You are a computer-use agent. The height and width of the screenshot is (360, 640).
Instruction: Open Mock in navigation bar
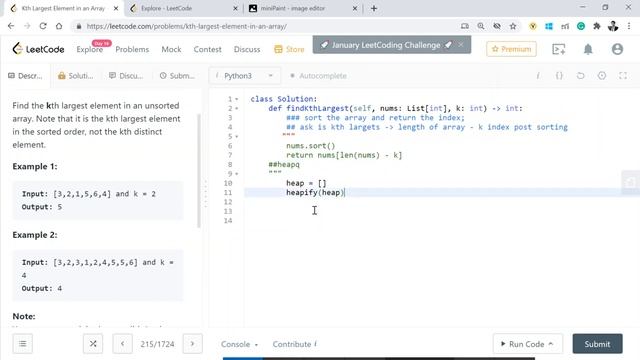coord(171,49)
